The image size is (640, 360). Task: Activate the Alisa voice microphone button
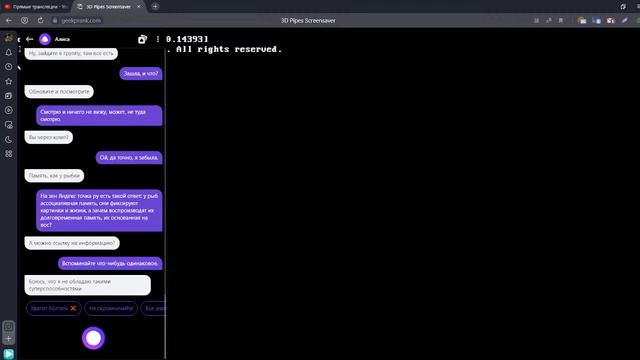93,338
